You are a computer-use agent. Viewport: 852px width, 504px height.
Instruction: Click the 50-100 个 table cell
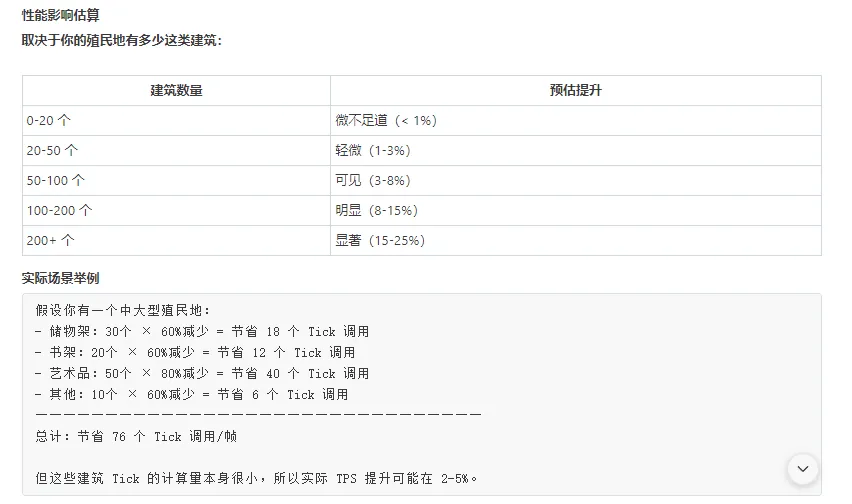[x=56, y=180]
